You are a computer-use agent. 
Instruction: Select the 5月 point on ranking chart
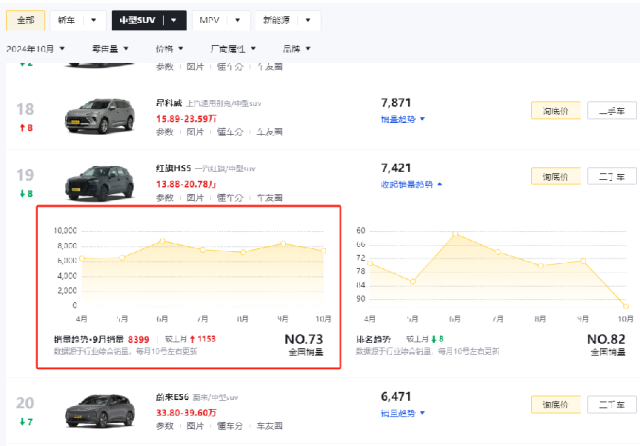point(413,282)
